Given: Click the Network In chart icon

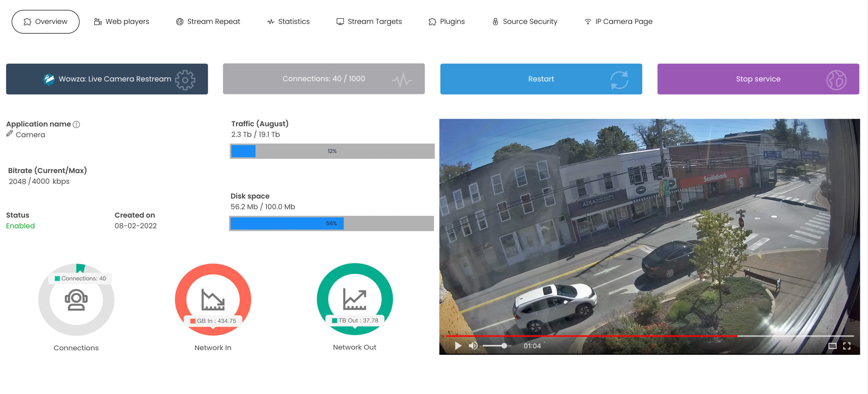Looking at the screenshot, I should click(213, 299).
